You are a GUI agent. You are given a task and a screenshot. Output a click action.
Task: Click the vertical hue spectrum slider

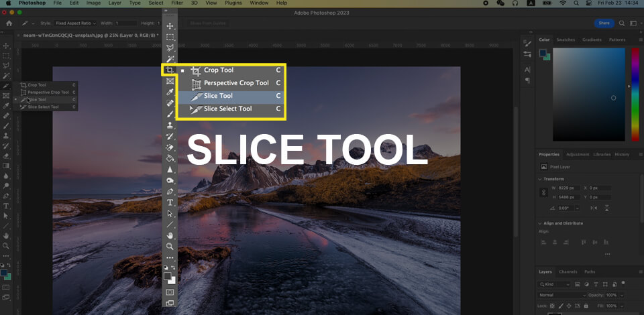point(635,94)
